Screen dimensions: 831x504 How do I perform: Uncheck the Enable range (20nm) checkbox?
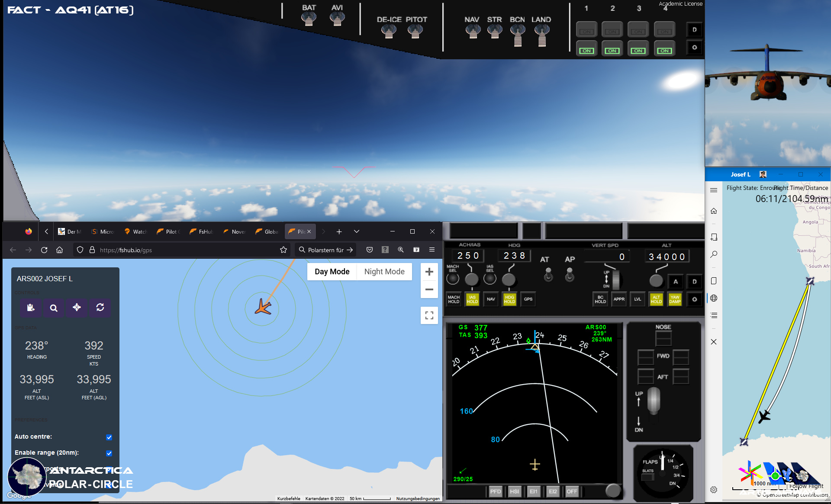(x=109, y=453)
